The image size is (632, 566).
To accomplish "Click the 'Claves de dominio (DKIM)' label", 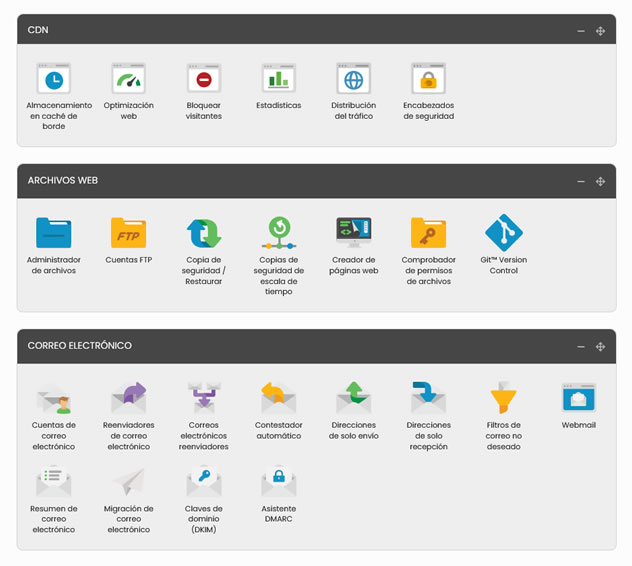I will (204, 519).
